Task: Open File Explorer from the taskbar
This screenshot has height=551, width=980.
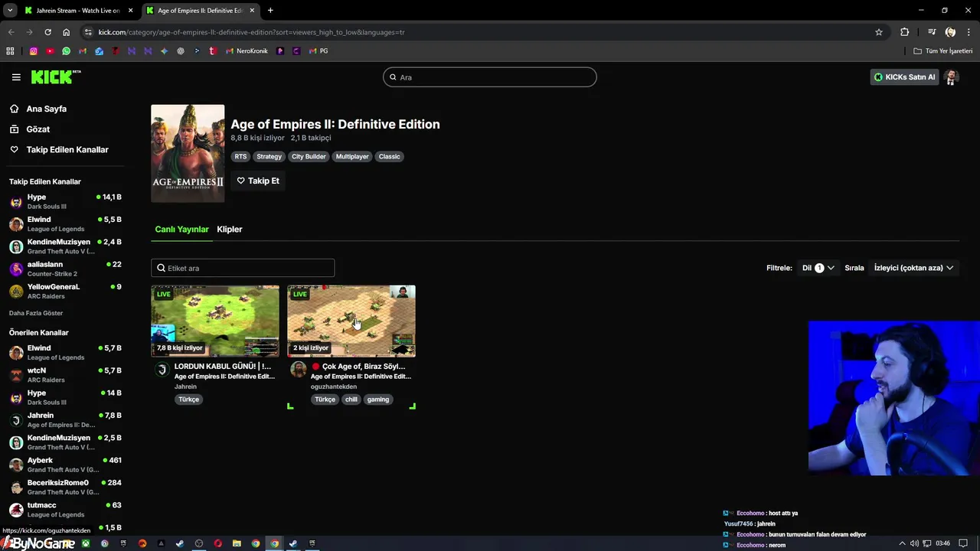Action: (237, 543)
